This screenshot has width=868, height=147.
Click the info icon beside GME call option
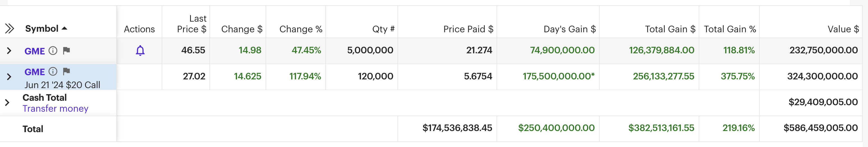pos(53,71)
